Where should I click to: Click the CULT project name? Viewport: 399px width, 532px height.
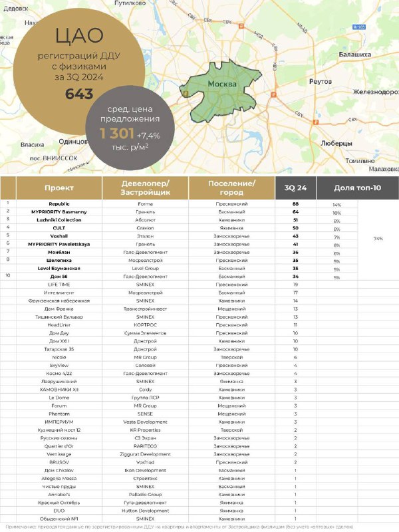(59, 228)
